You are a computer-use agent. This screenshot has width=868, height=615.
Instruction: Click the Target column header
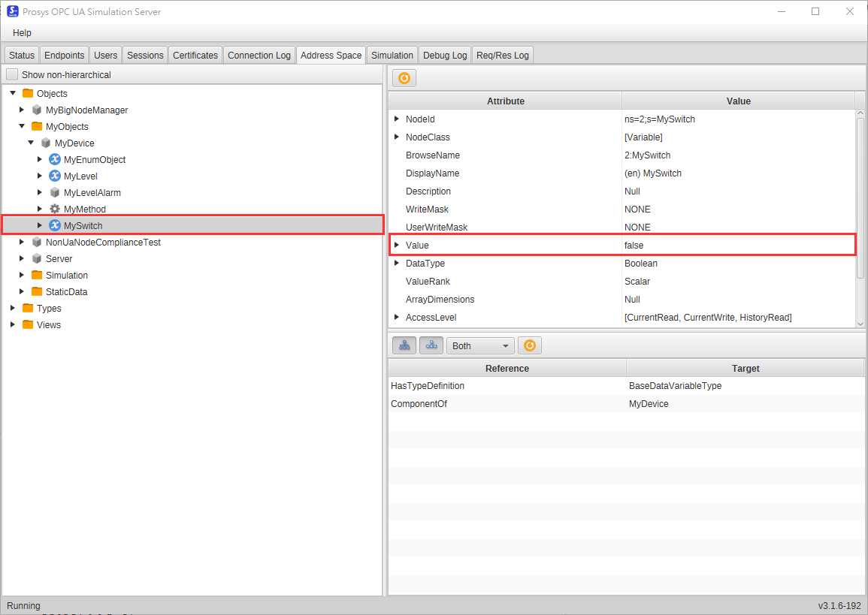point(745,369)
